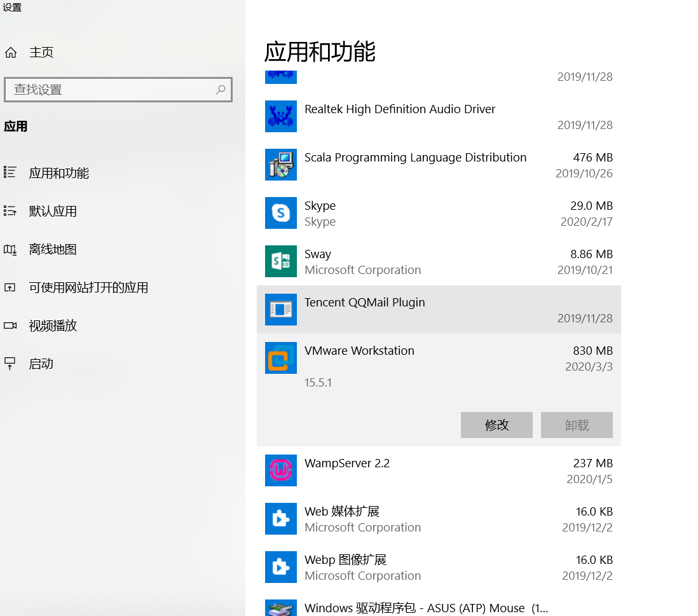Click the home icon beside 主页

click(11, 53)
